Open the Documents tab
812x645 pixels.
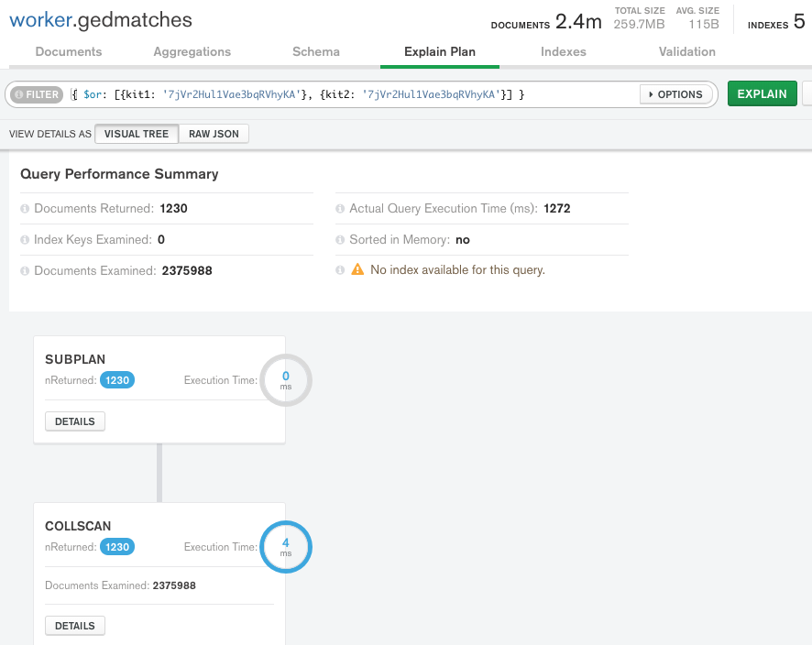pyautogui.click(x=69, y=52)
